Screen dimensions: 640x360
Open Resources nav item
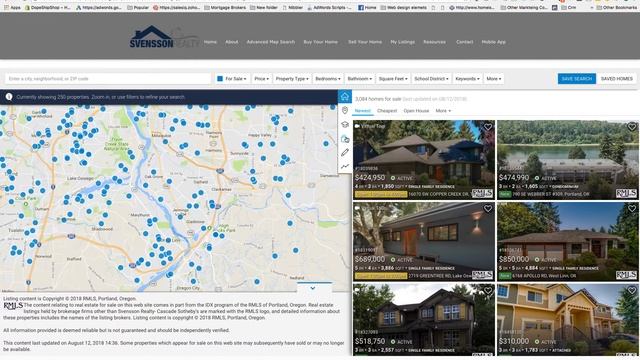pos(434,42)
